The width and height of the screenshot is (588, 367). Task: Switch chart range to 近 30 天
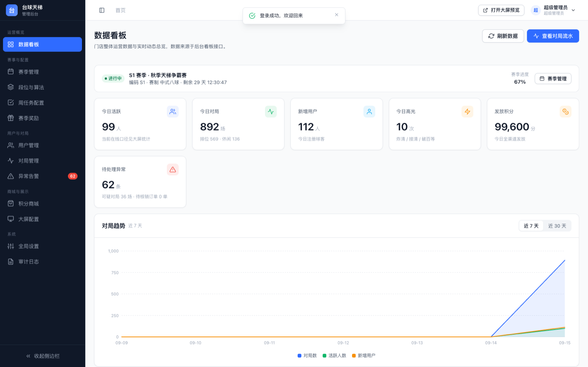click(x=557, y=226)
